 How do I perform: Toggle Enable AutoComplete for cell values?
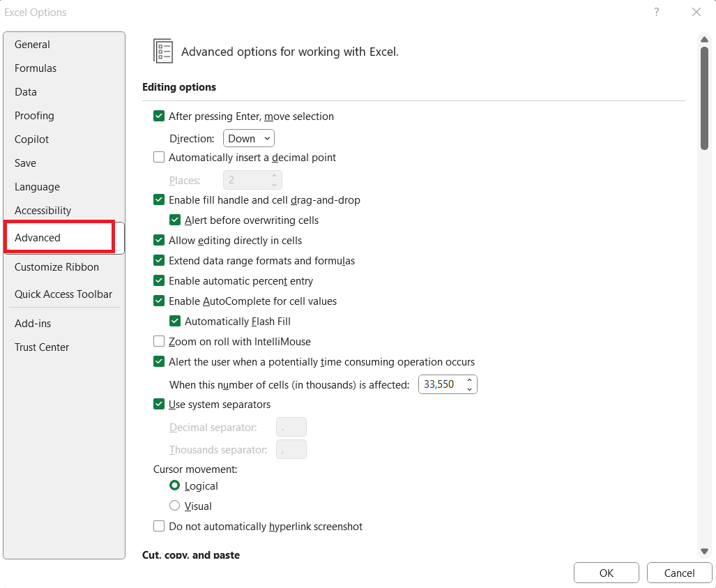[159, 301]
